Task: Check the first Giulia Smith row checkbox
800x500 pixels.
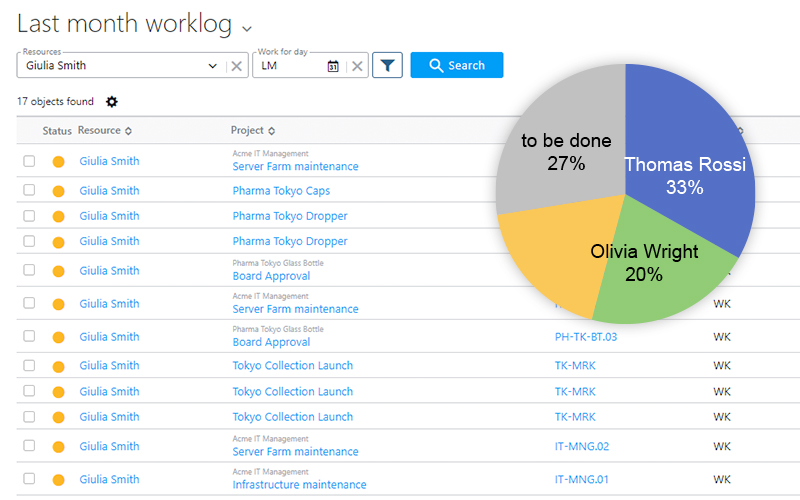Action: tap(29, 161)
